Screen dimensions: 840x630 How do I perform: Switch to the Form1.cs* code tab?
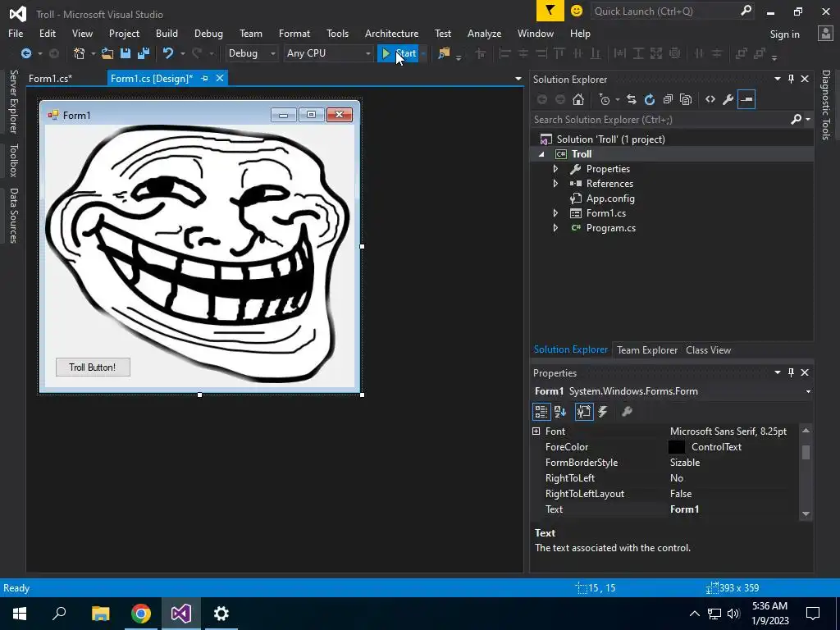coord(50,78)
